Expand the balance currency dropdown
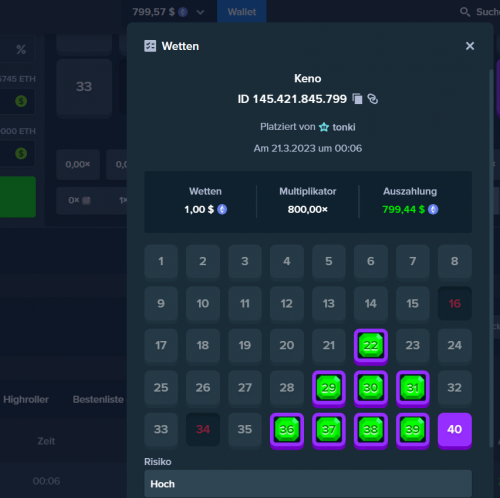 point(200,12)
